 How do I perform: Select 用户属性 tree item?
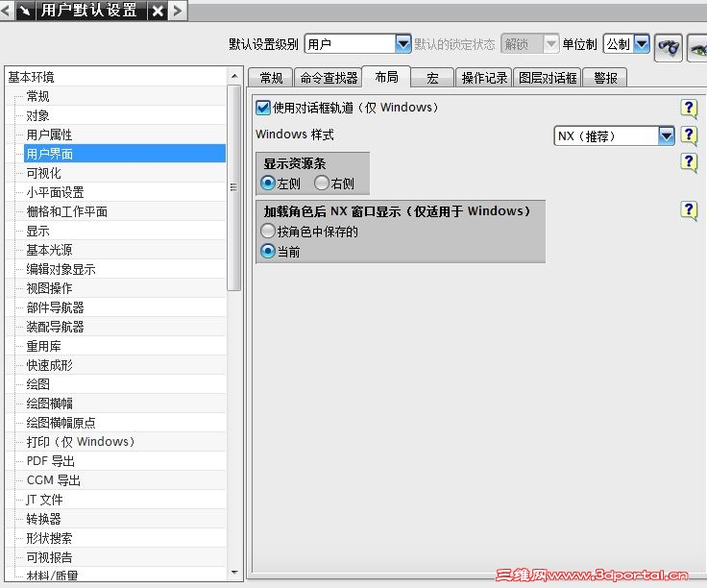click(x=50, y=135)
